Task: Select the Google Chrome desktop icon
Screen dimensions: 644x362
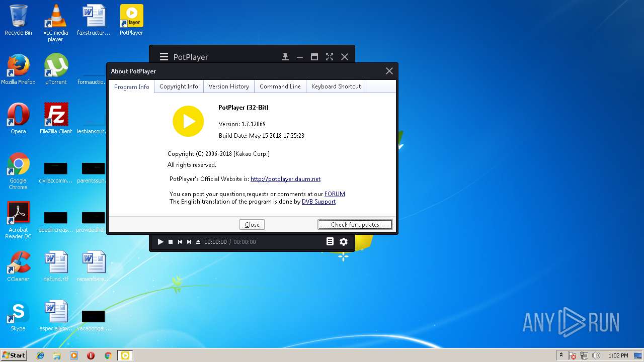Action: pyautogui.click(x=18, y=171)
